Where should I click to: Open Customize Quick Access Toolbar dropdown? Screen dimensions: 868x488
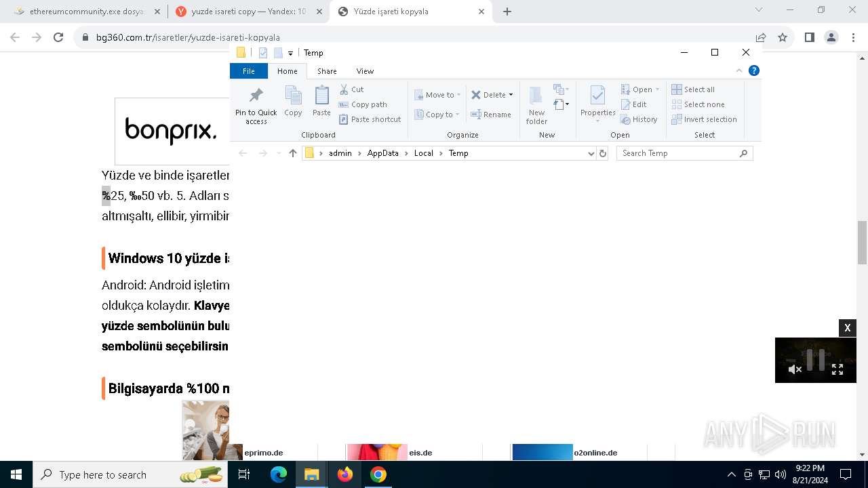point(290,53)
